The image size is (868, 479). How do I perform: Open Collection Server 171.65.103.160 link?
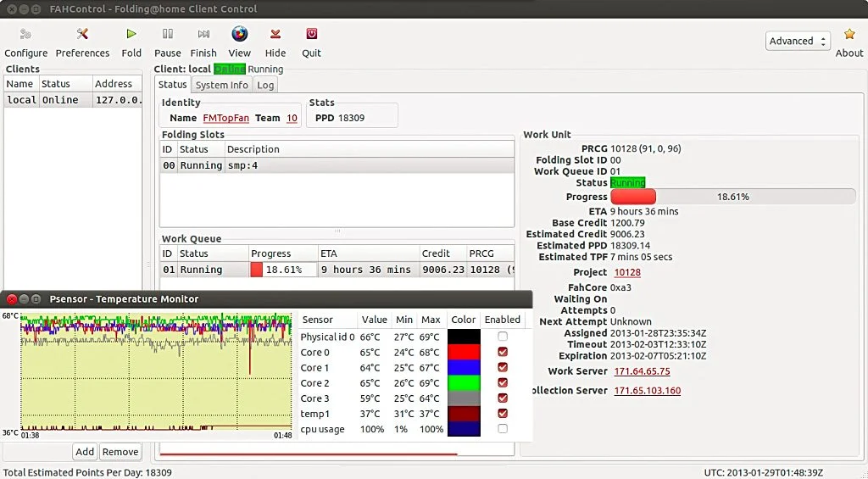coord(647,390)
